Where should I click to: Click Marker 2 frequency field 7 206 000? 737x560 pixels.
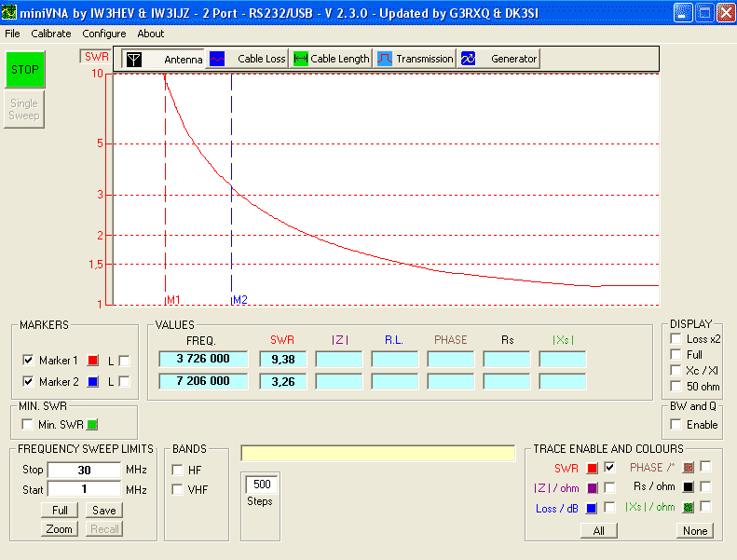203,381
